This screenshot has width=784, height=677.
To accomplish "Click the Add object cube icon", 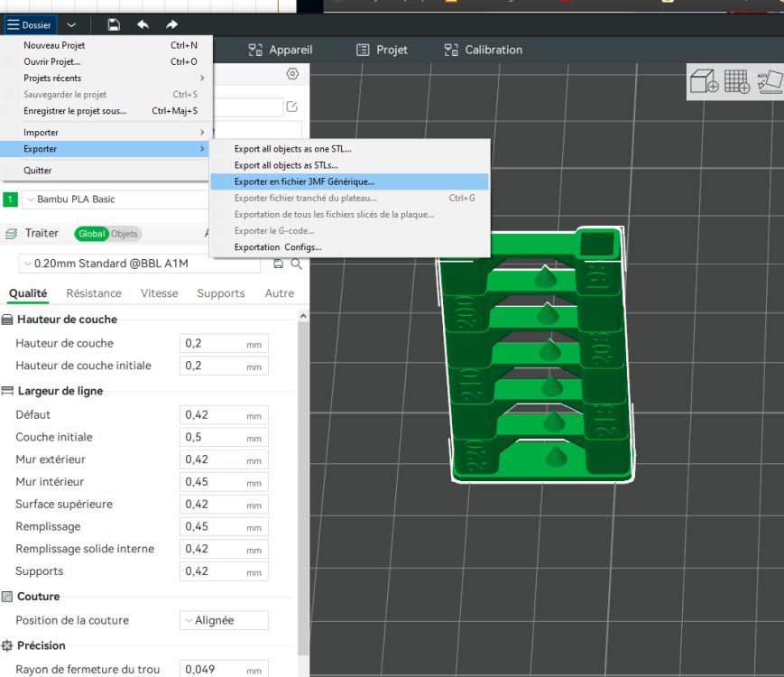I will coord(704,82).
